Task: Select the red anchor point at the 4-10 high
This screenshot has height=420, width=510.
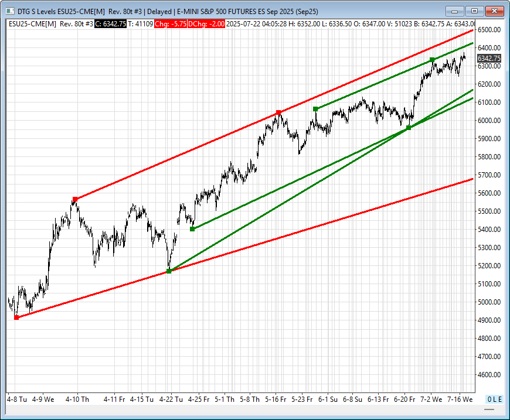Action: [x=75, y=199]
